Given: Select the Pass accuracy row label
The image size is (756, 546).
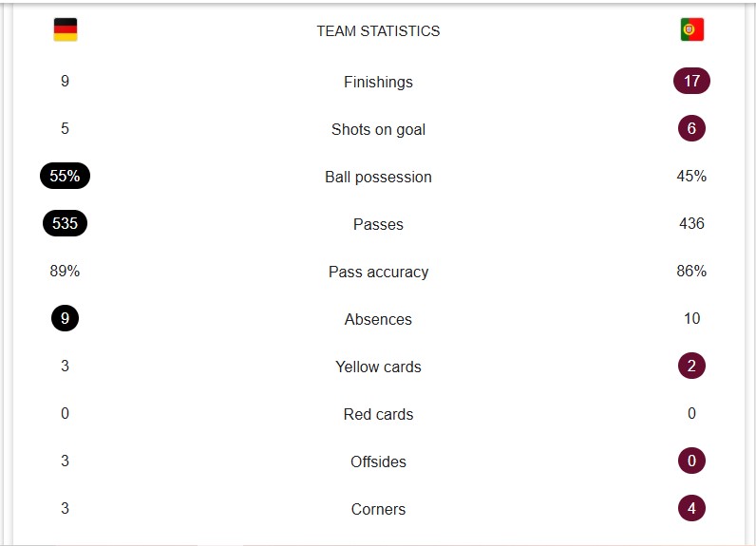Looking at the screenshot, I should 378,272.
